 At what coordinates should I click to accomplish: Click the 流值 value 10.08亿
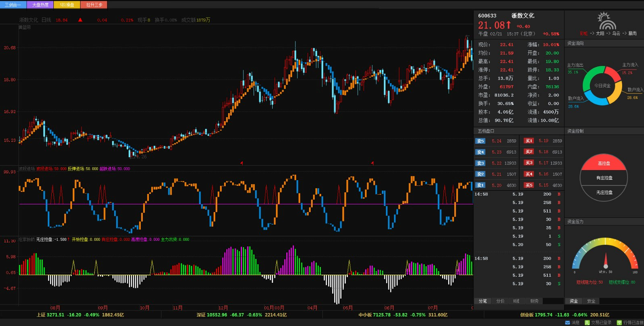549,120
